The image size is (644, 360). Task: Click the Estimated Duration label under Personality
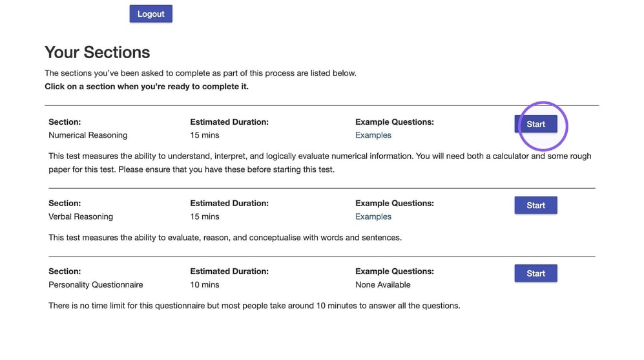[229, 271]
